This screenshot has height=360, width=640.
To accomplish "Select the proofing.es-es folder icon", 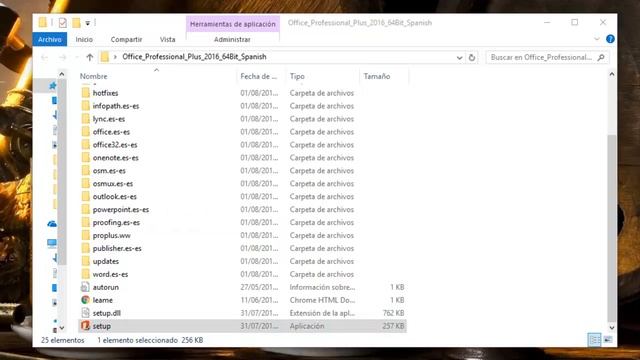I will pos(85,222).
